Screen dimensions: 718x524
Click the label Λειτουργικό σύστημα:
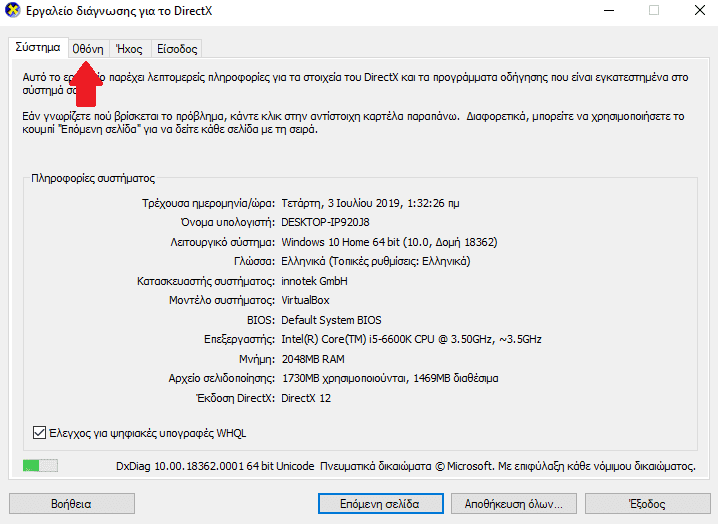[x=223, y=242]
